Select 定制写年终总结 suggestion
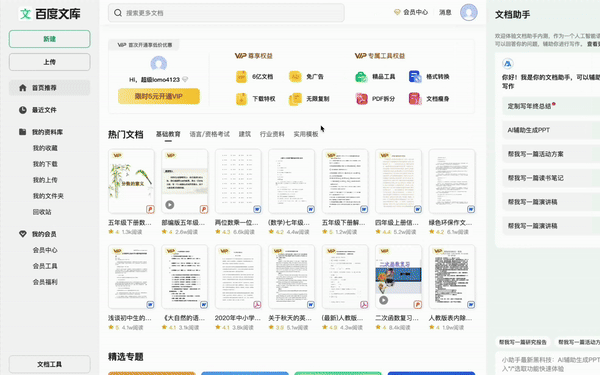 [x=551, y=106]
